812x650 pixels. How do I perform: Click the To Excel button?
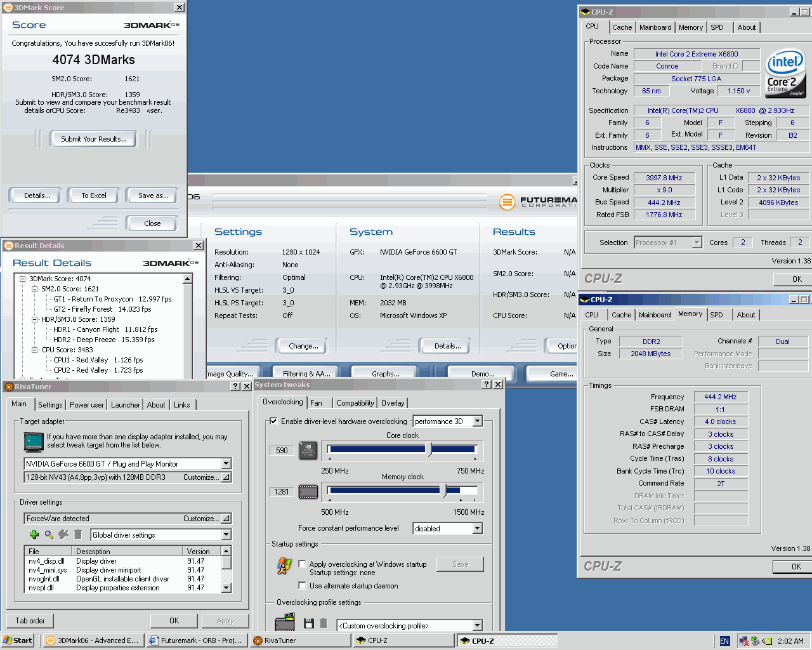click(x=94, y=196)
